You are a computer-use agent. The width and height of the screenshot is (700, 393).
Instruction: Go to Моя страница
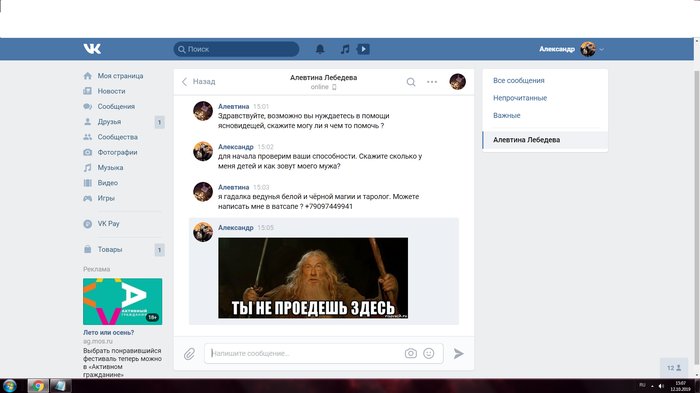tap(120, 76)
